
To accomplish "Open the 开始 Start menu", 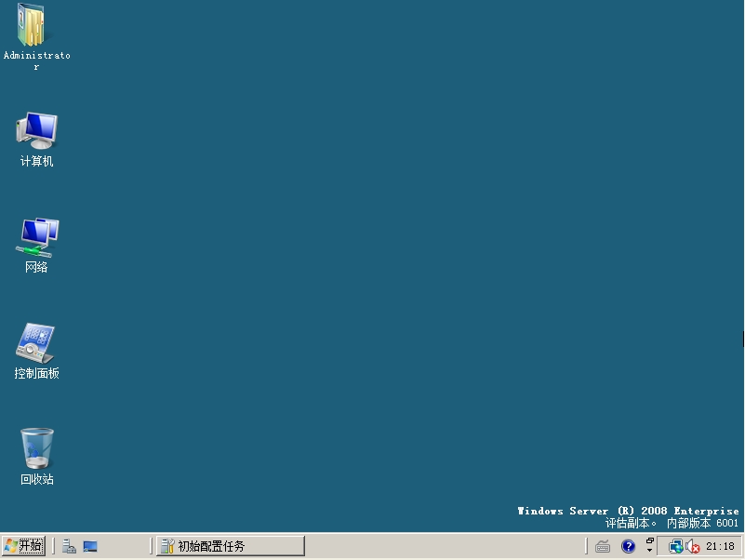I will pyautogui.click(x=23, y=546).
